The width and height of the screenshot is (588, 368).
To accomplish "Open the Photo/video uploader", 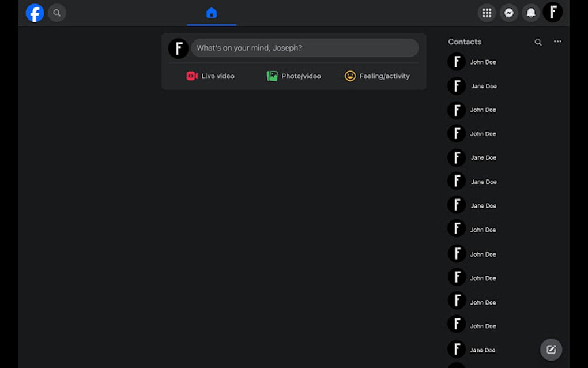I will (x=294, y=76).
